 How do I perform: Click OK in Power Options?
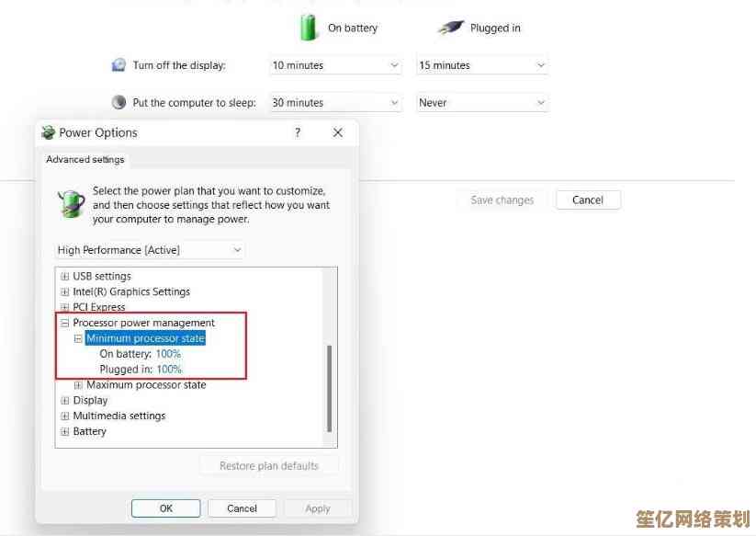tap(165, 508)
